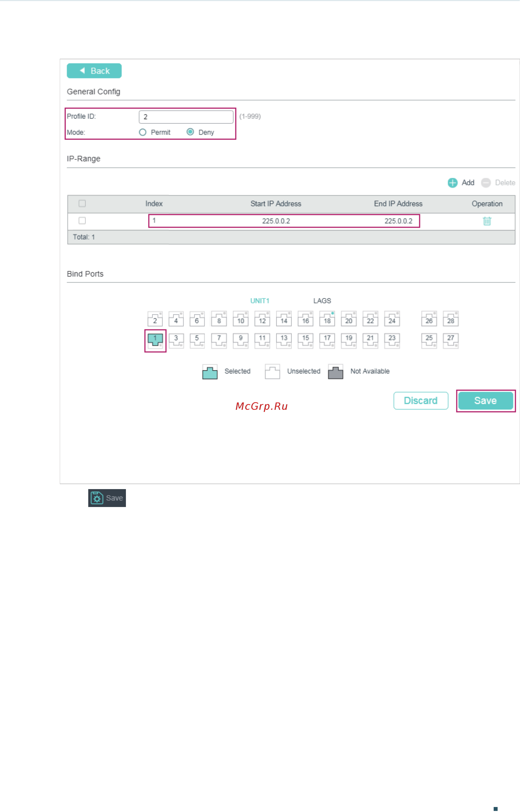Select port 14 in Bind Ports
Image resolution: width=520 pixels, height=812 pixels.
284,319
